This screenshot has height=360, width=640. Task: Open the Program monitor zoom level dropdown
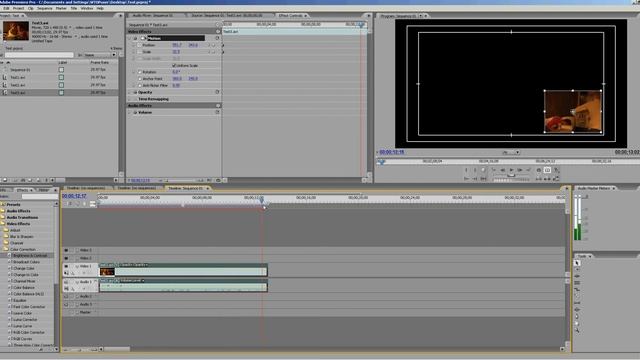(x=511, y=152)
